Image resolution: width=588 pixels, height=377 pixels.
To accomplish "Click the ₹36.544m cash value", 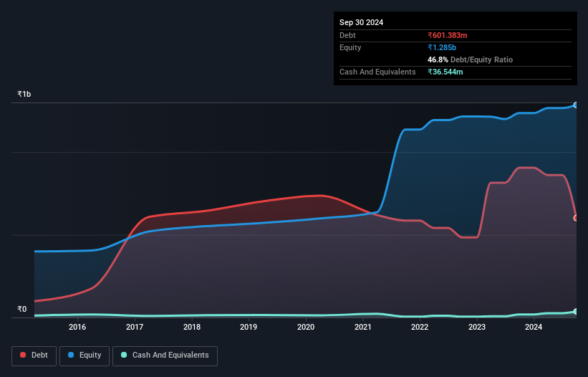I will pos(445,72).
